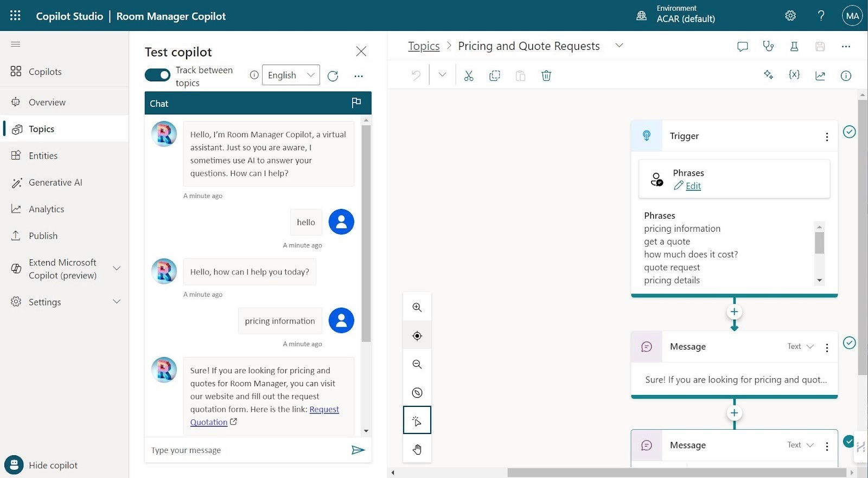Click Topics breadcrumb link
Image resolution: width=868 pixels, height=478 pixels.
click(424, 46)
